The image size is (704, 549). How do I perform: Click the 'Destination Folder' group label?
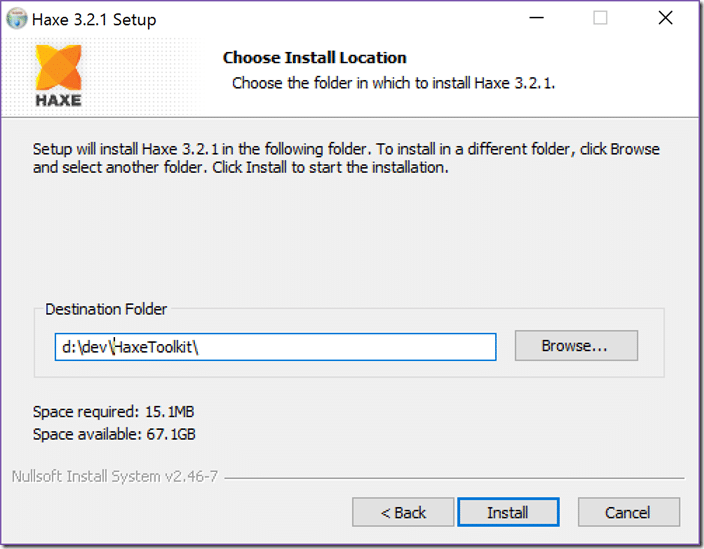(x=106, y=309)
